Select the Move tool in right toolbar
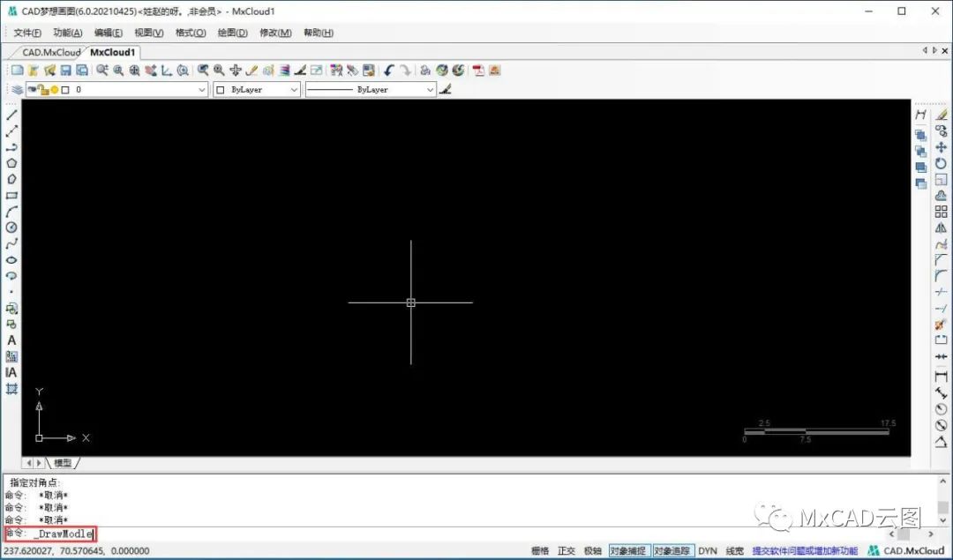This screenshot has width=953, height=560. 941,147
